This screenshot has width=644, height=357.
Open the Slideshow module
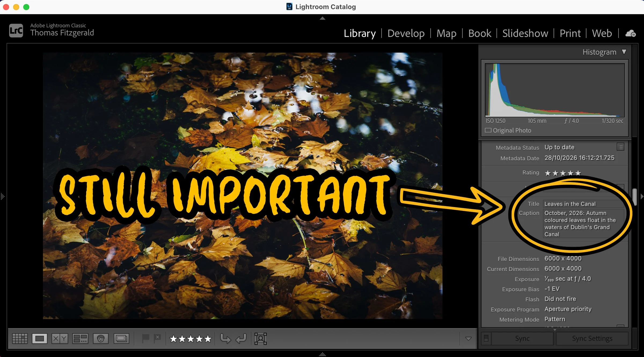click(x=525, y=33)
